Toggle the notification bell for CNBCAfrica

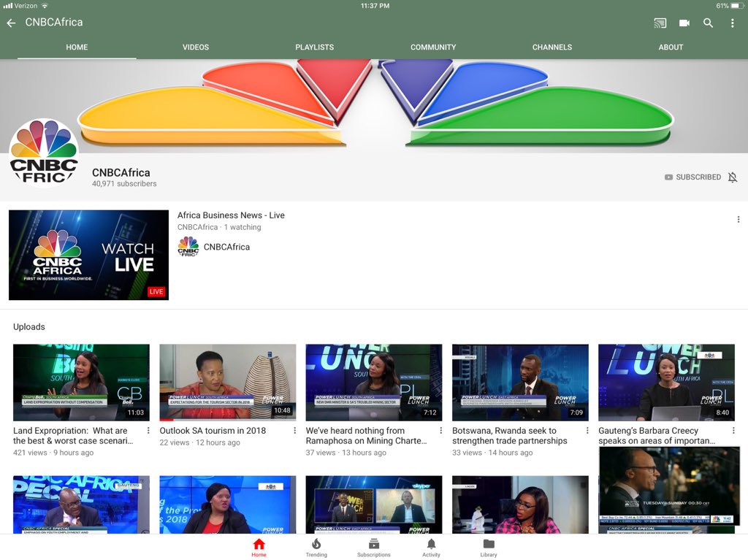(733, 177)
